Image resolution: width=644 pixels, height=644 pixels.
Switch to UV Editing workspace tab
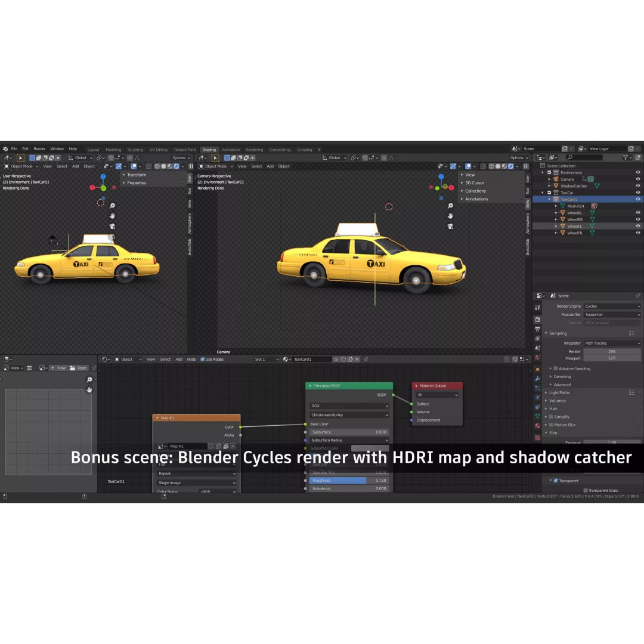click(159, 150)
